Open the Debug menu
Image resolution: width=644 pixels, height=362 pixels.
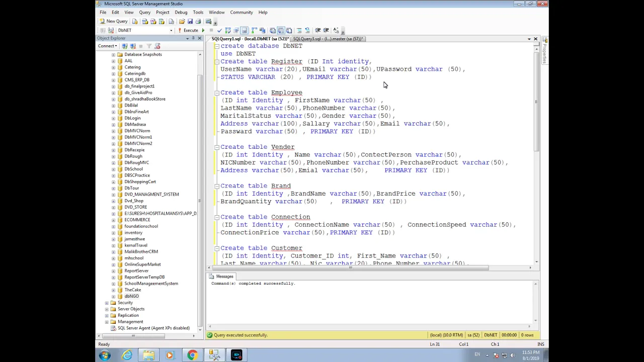click(181, 12)
